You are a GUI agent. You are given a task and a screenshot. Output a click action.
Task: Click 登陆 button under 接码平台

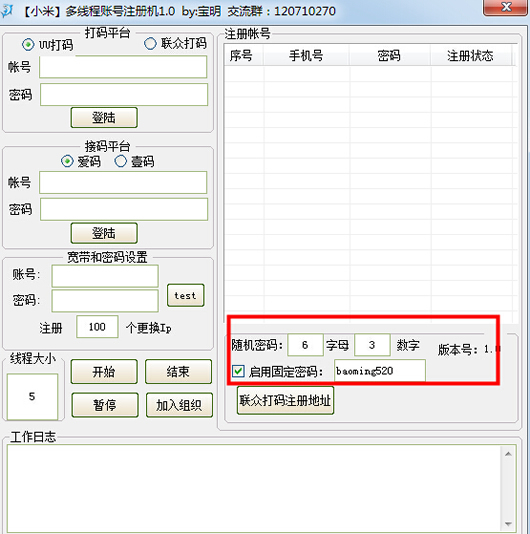click(x=104, y=233)
